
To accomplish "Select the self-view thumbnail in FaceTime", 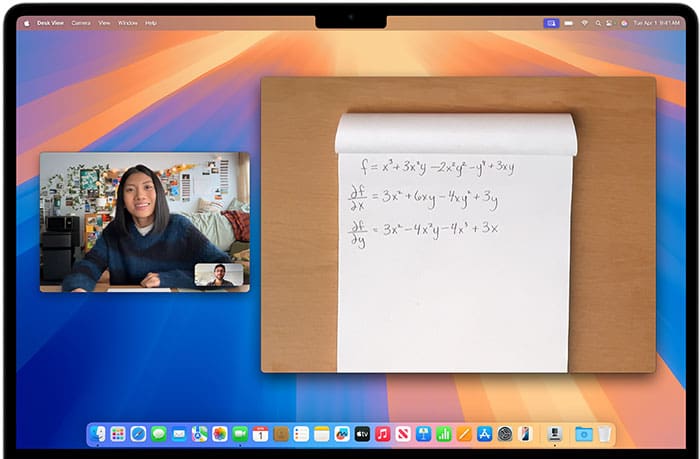I will point(219,275).
